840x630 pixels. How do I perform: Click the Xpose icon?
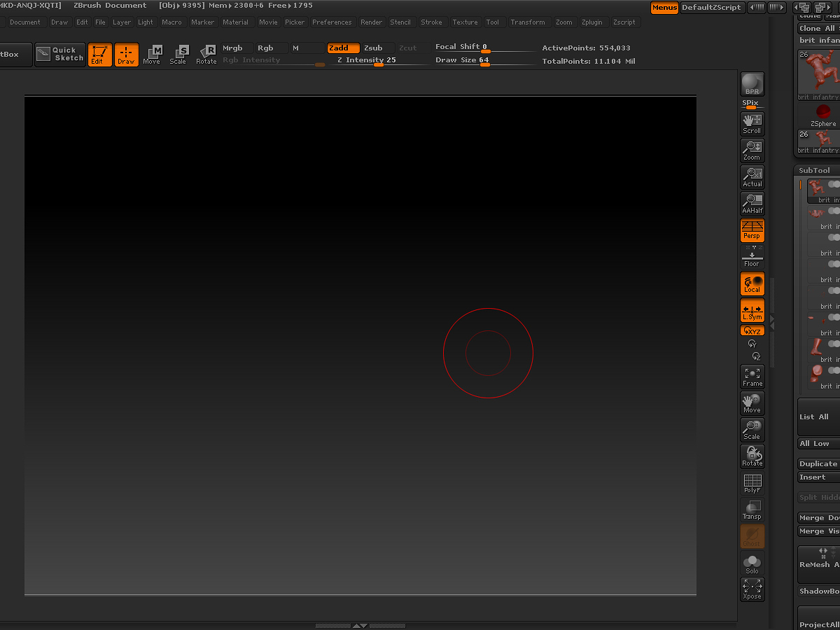click(x=752, y=589)
